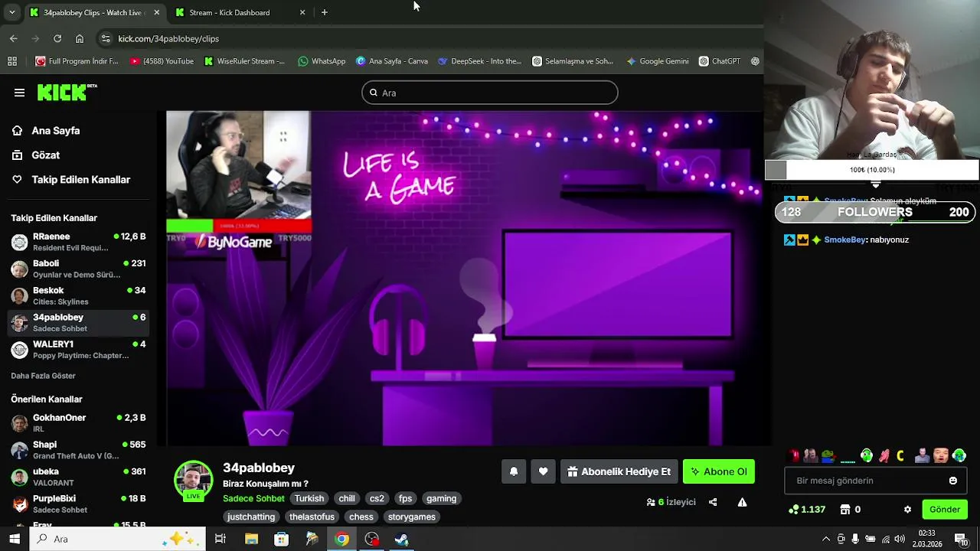This screenshot has width=980, height=551.
Task: Click the Chrome home button
Action: point(80,38)
